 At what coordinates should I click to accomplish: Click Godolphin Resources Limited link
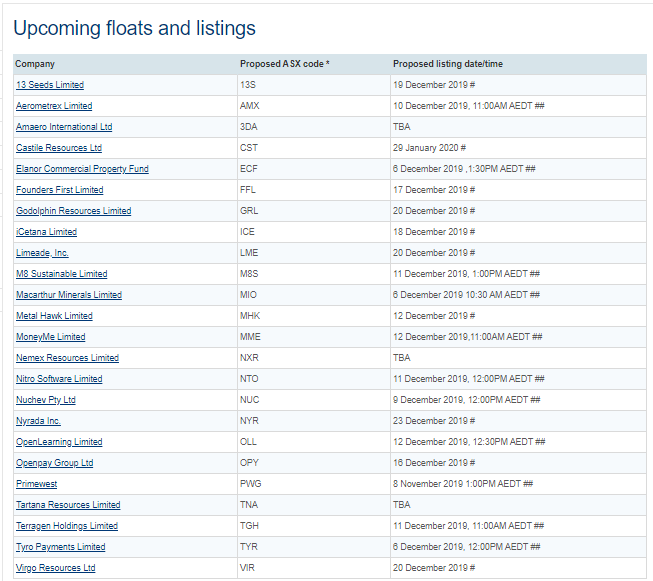(74, 211)
